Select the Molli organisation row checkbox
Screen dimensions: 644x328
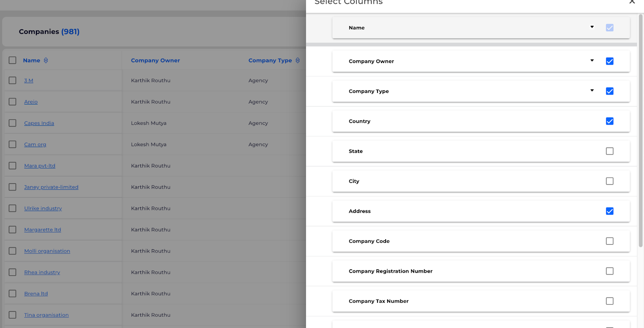[x=12, y=251]
